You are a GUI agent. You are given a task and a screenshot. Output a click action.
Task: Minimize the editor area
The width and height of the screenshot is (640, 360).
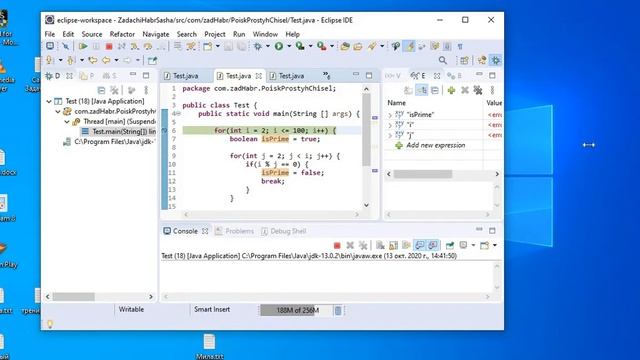tap(356, 75)
